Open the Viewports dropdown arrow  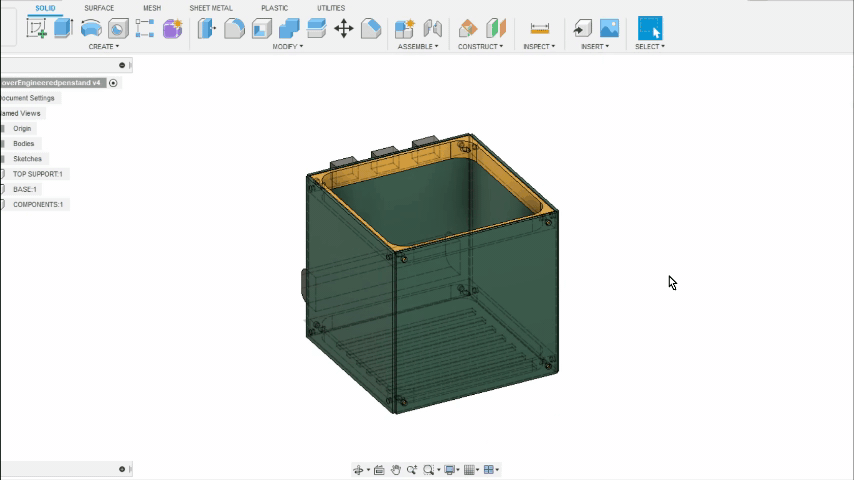497,470
